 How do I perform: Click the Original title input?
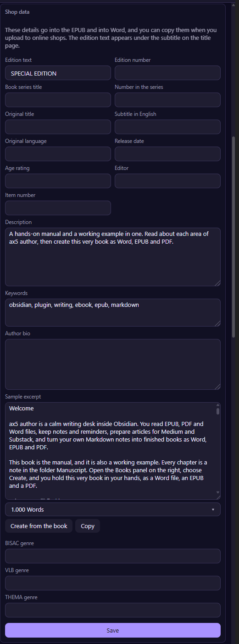(x=58, y=127)
